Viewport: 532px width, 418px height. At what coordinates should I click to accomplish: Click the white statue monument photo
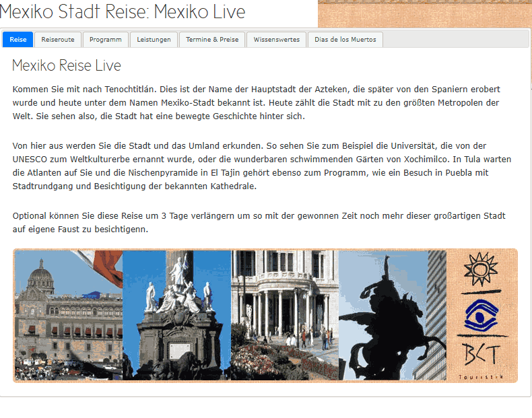click(x=176, y=315)
